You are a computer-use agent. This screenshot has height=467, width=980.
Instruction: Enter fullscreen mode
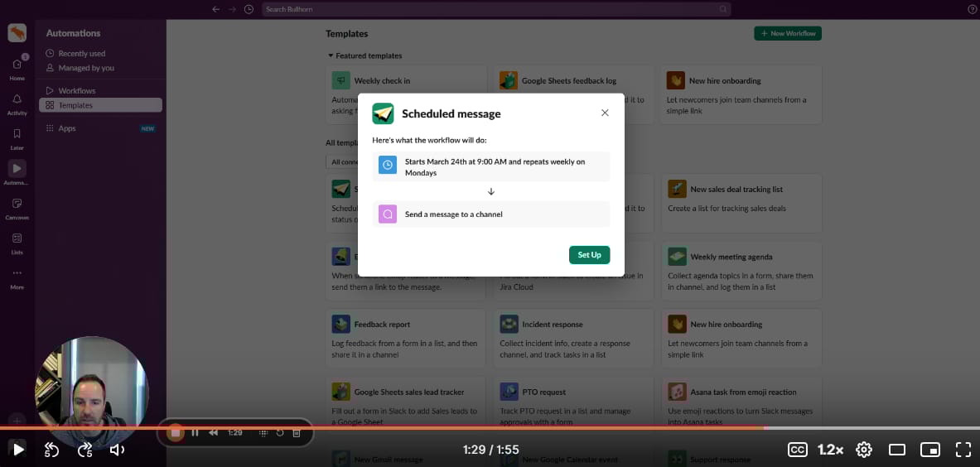(963, 450)
